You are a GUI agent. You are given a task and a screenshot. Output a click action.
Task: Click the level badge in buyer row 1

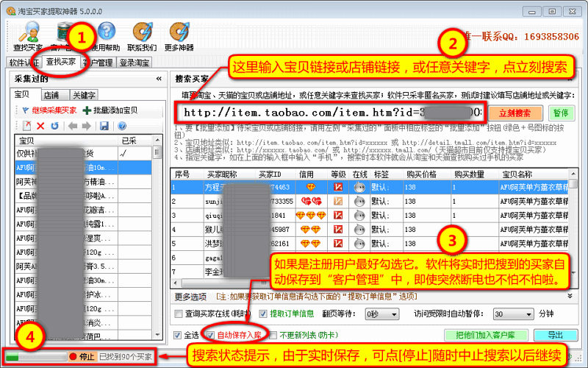click(338, 187)
